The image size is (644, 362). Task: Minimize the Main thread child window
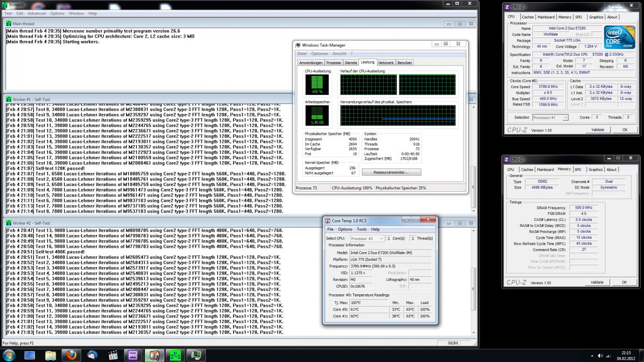click(x=449, y=24)
